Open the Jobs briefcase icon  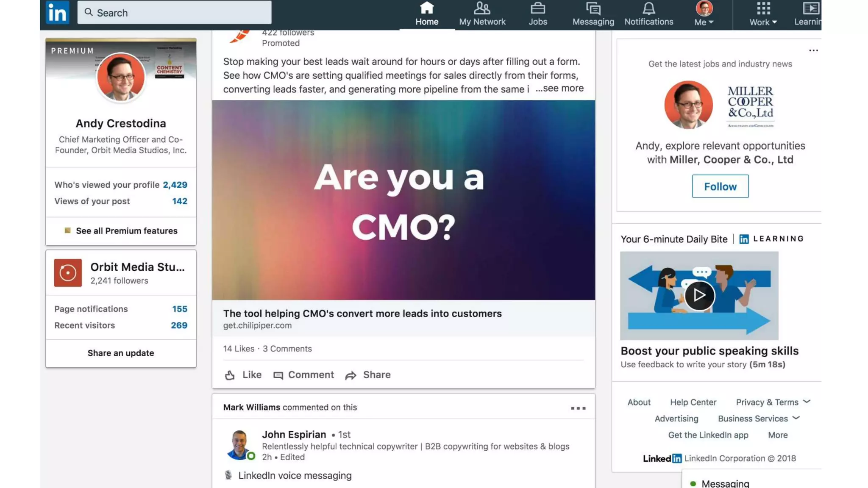point(537,8)
